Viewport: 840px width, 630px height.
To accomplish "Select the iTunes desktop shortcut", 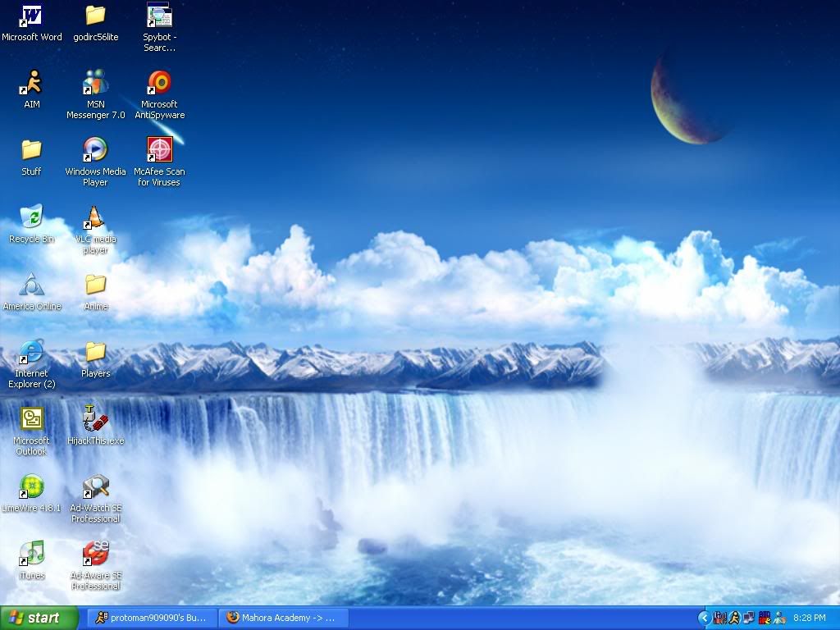I will tap(31, 554).
